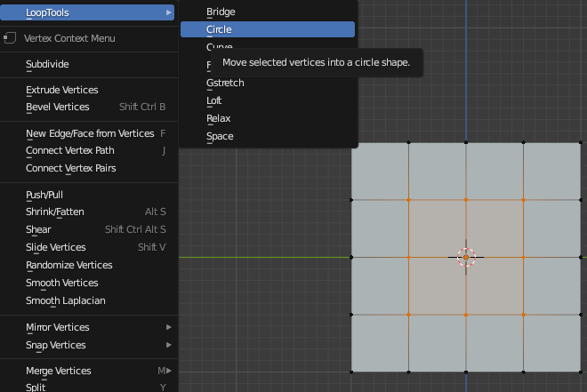Select Circle in LoopTools submenu
This screenshot has height=392, width=587.
[268, 29]
